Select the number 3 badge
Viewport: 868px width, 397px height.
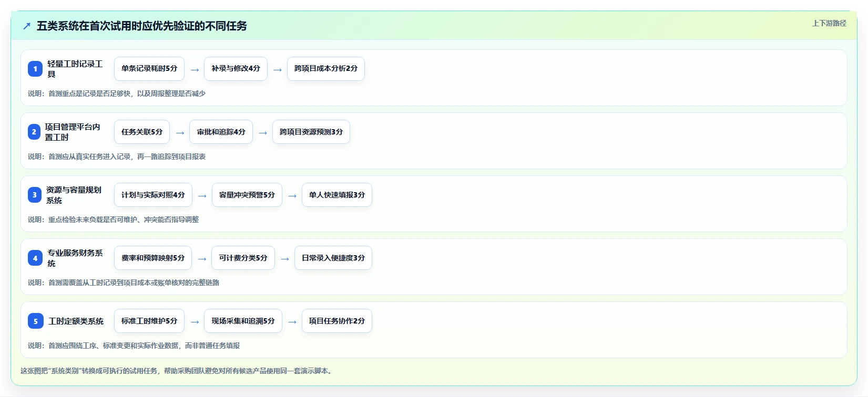(35, 195)
